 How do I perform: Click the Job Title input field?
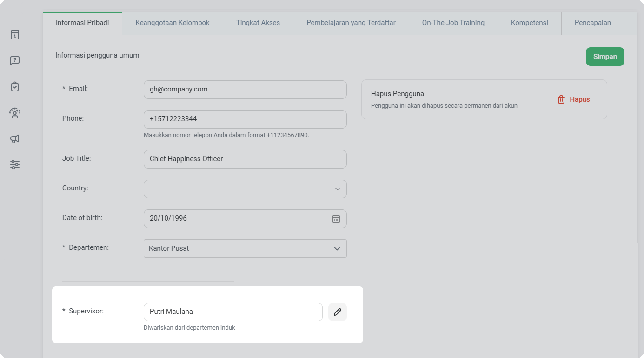pos(245,159)
